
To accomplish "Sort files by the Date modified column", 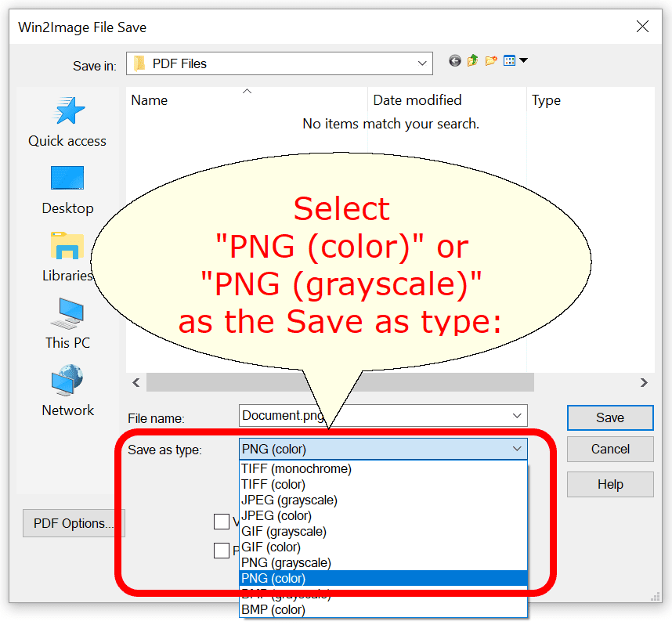I will [447, 100].
